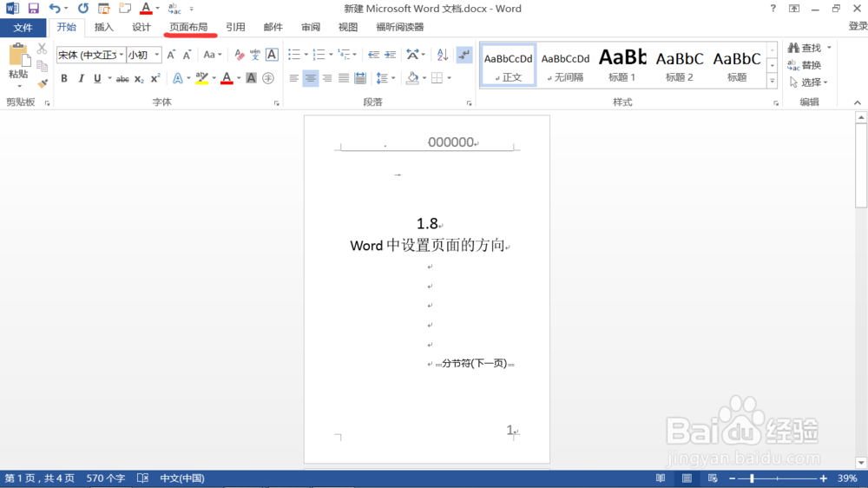Click the 替换 replace button

click(805, 65)
